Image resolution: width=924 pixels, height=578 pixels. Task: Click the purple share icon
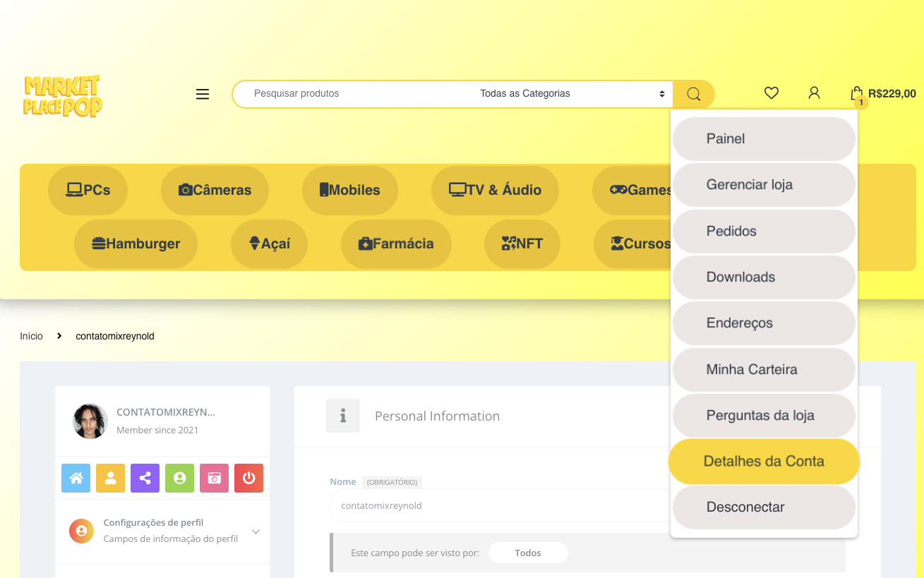(145, 478)
